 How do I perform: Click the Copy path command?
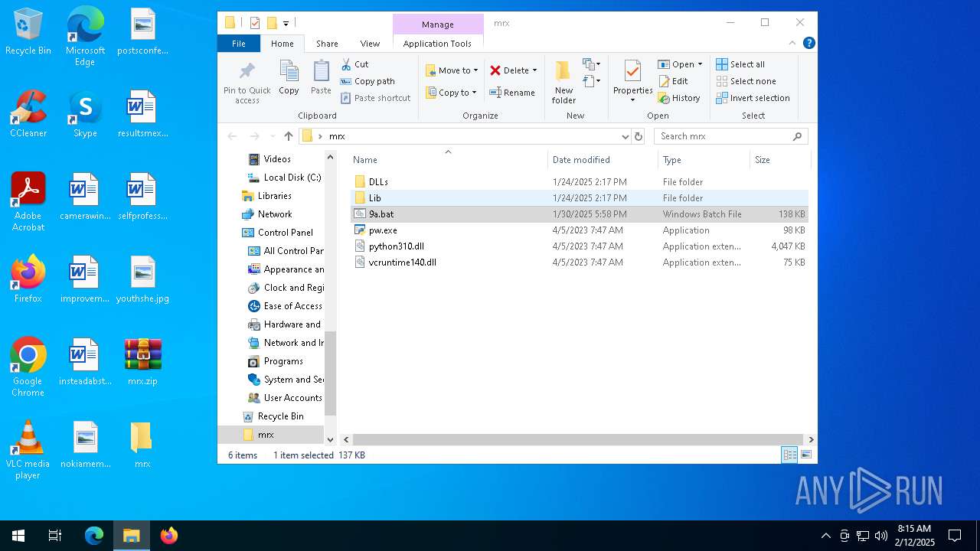tap(367, 81)
